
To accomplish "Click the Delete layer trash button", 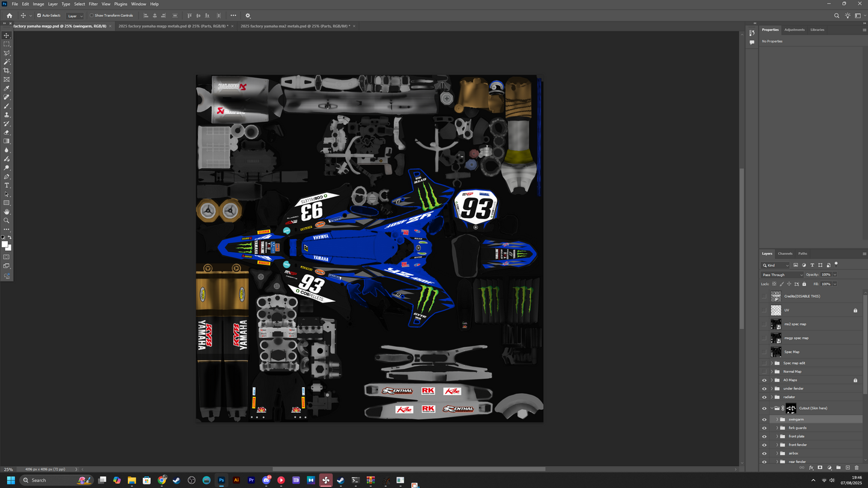I will [x=857, y=468].
